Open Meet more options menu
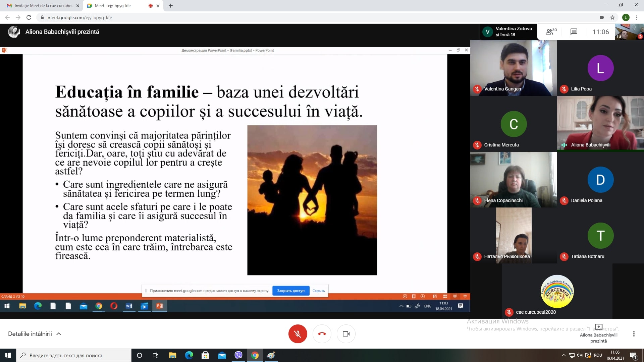The width and height of the screenshot is (644, 362). (x=634, y=334)
